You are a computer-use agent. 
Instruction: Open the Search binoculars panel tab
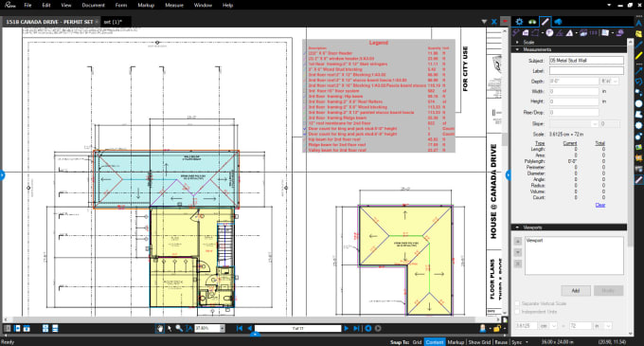pos(532,22)
